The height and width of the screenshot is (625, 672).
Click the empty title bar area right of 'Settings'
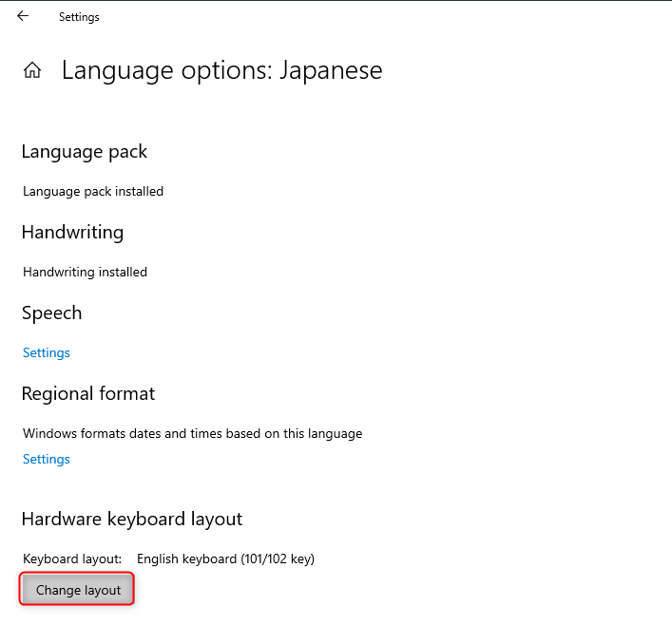click(x=380, y=17)
